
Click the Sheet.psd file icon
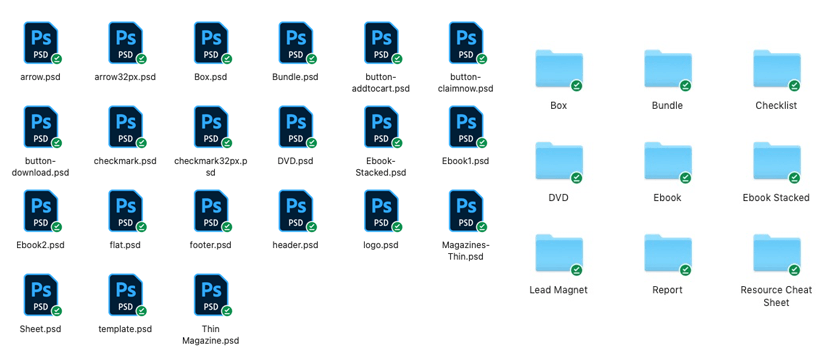[41, 295]
